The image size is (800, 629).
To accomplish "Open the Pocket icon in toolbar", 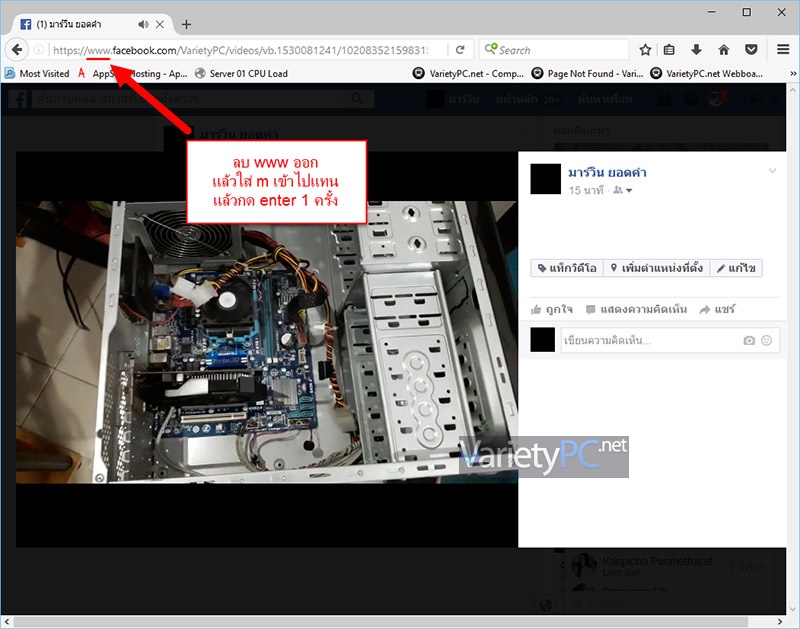I will [751, 49].
